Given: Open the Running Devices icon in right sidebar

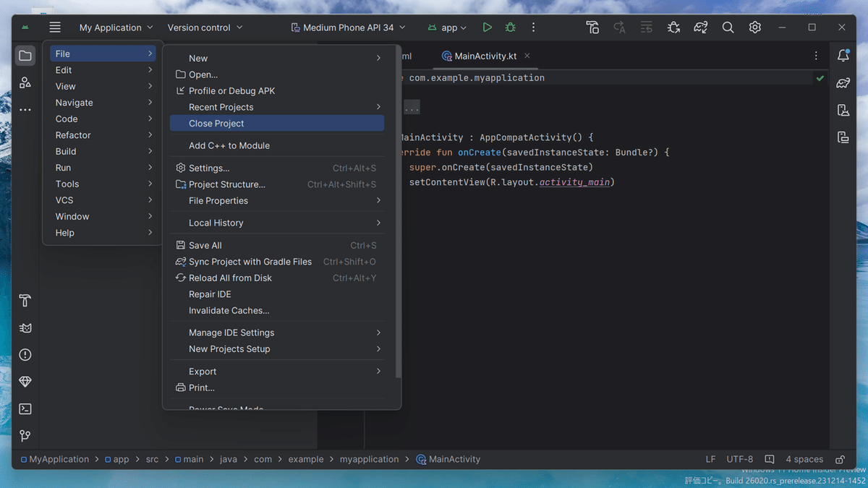Looking at the screenshot, I should point(843,137).
